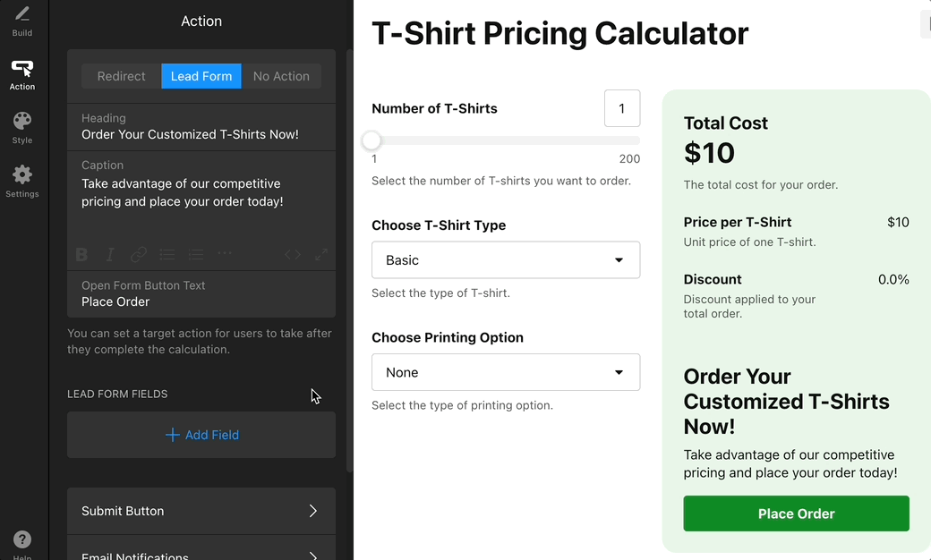This screenshot has width=931, height=560.
Task: Click Add Field under Lead Form Fields
Action: [201, 435]
